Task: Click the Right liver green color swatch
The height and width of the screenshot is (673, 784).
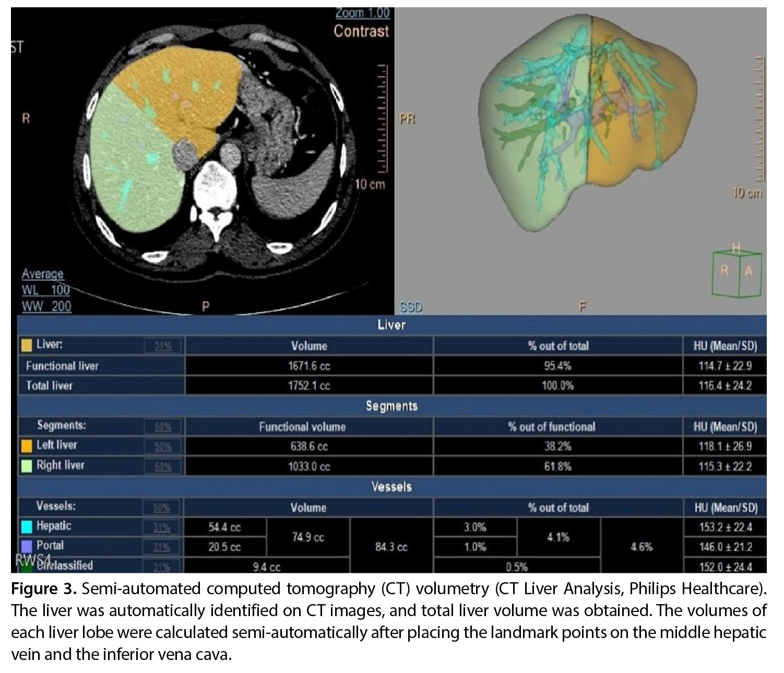Action: click(x=26, y=465)
